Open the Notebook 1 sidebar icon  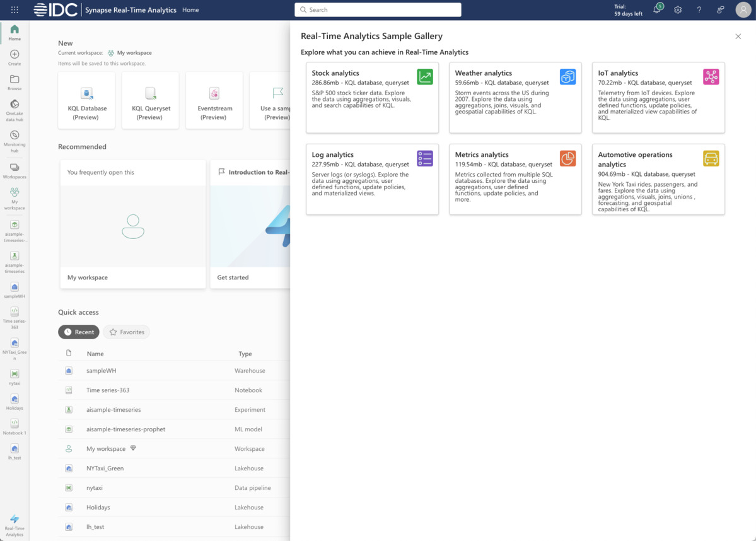coord(14,422)
